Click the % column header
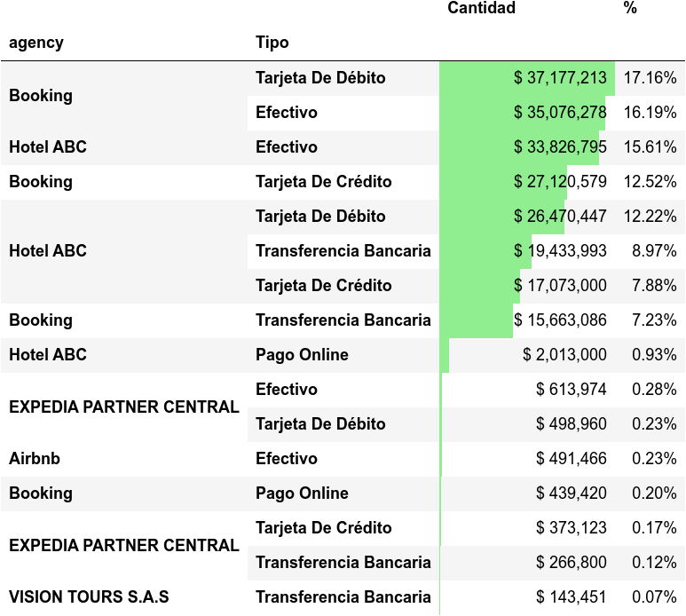Image resolution: width=686 pixels, height=616 pixels. tap(630, 8)
